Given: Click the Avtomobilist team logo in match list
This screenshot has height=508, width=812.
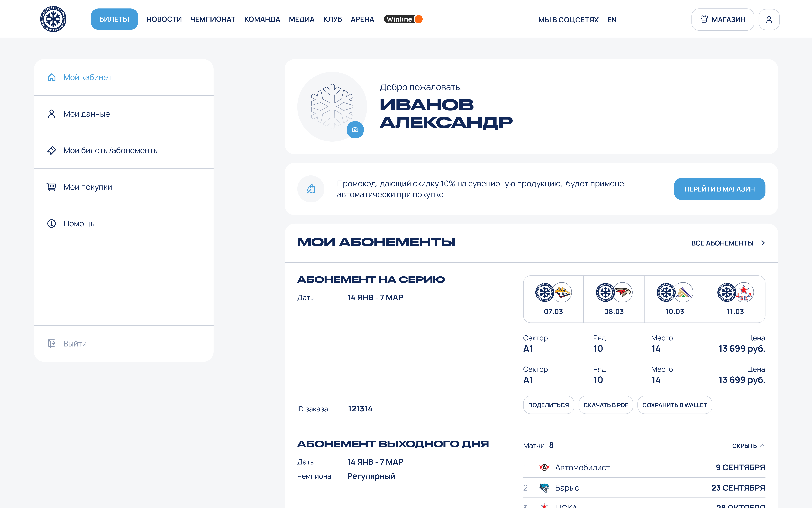Looking at the screenshot, I should [x=544, y=467].
